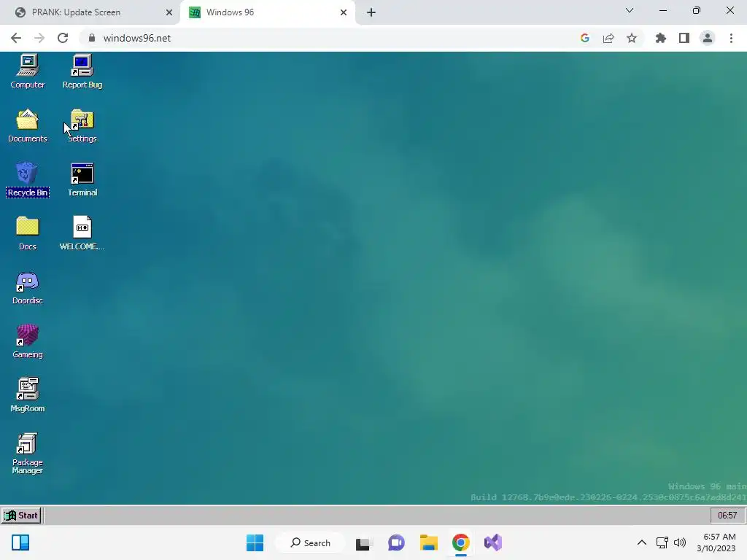Viewport: 747px width, 560px height.
Task: Open the Chat app on taskbar
Action: tap(396, 542)
